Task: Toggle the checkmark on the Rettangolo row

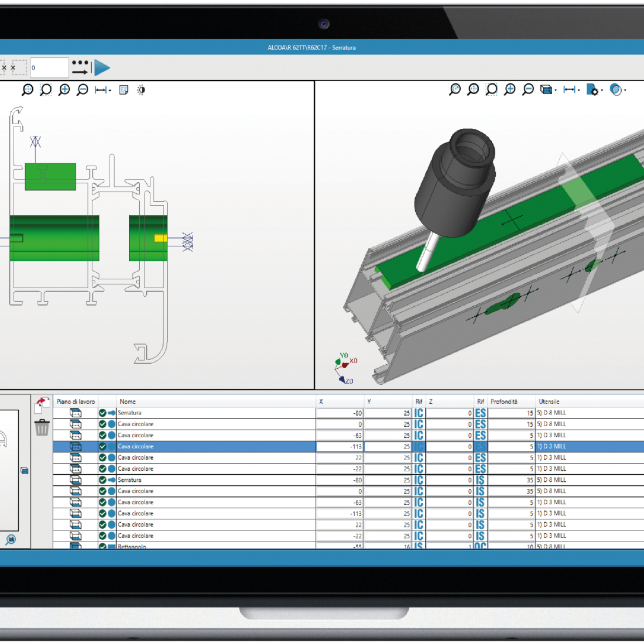Action: click(102, 547)
